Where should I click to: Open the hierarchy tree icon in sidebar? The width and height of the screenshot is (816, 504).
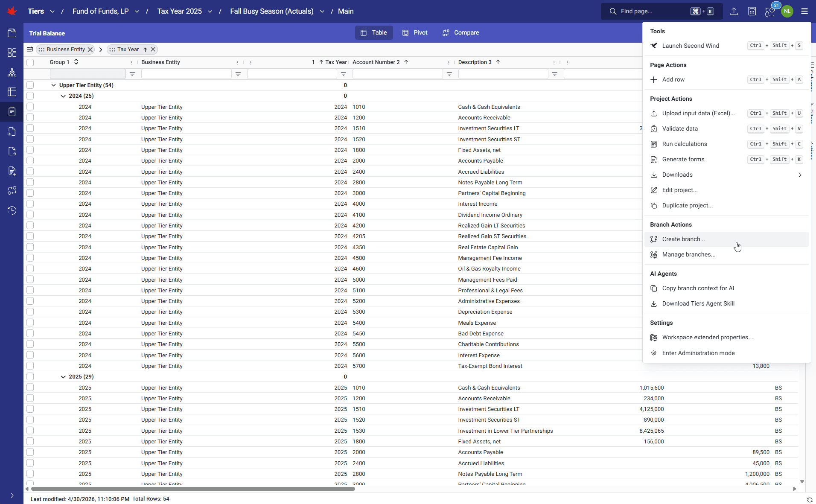click(x=12, y=72)
